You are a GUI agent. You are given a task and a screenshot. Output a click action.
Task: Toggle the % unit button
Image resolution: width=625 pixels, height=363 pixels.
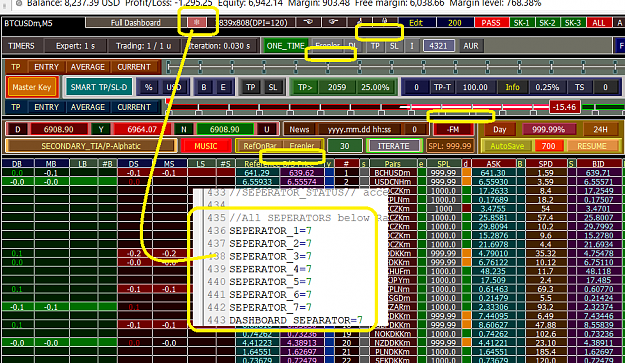coord(149,87)
